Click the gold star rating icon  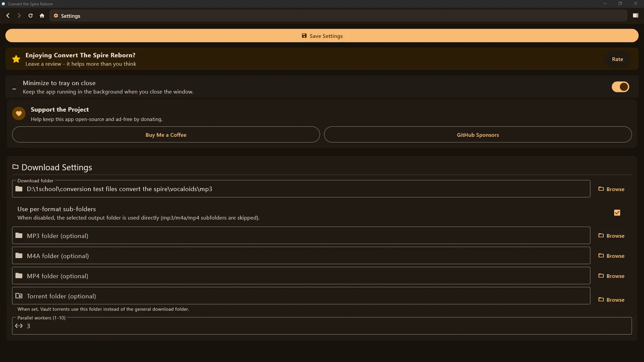click(x=16, y=59)
